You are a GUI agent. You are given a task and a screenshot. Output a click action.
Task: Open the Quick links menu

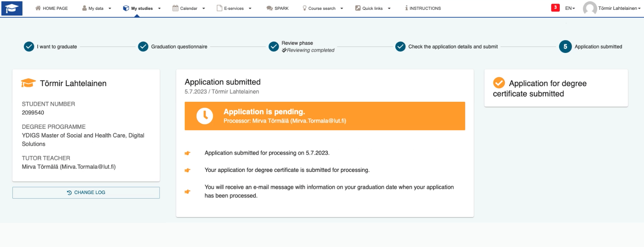pyautogui.click(x=373, y=8)
